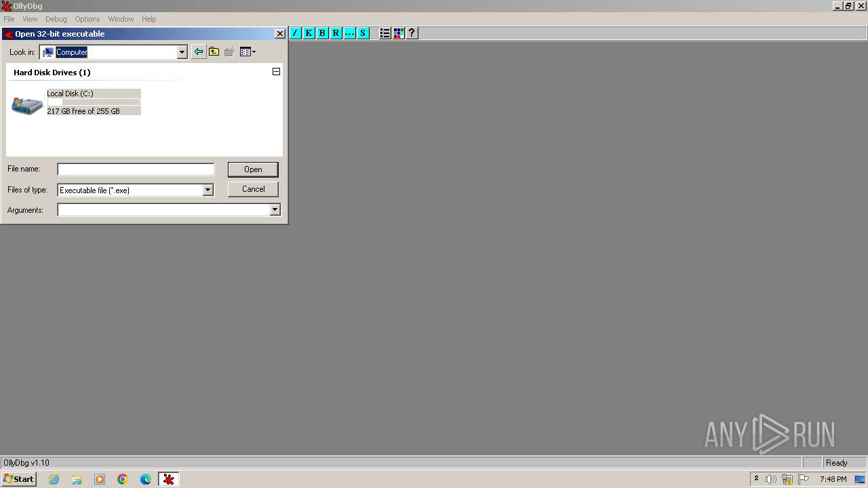Viewport: 868px width, 488px height.
Task: Open File Explorer from taskbar
Action: coord(77,479)
